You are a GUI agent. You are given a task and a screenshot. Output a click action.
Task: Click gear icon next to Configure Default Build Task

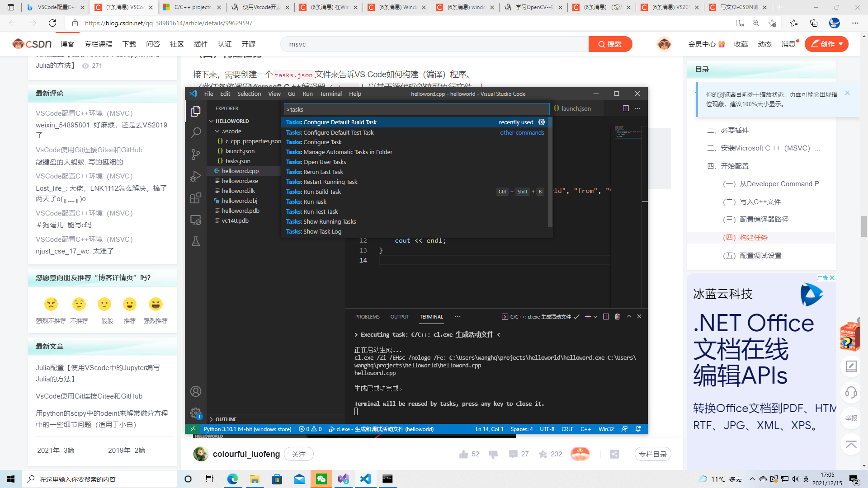tap(542, 122)
